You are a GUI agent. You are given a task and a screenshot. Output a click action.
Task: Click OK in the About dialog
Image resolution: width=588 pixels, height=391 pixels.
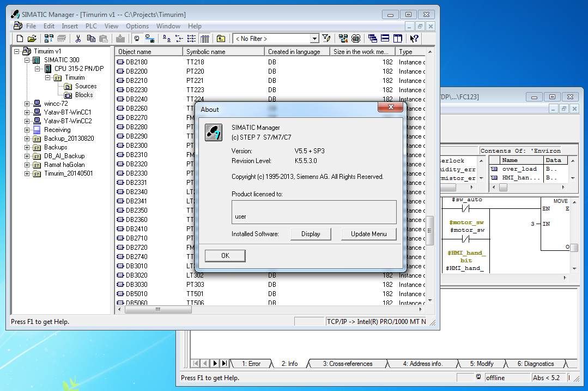[x=225, y=256]
